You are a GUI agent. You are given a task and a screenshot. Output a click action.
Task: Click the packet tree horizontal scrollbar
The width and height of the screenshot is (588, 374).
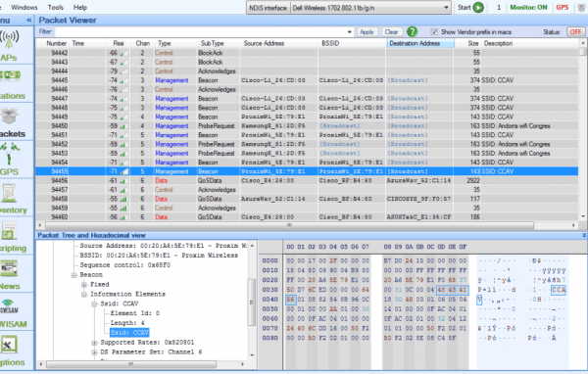[x=131, y=364]
